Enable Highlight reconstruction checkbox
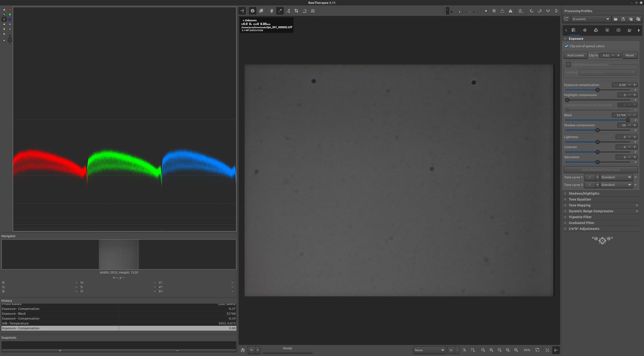 568,64
